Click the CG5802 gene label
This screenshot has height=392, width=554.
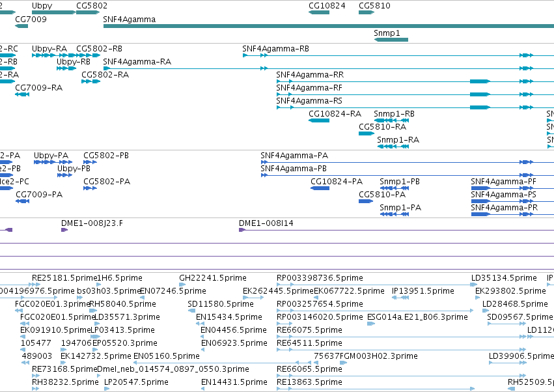pyautogui.click(x=92, y=6)
